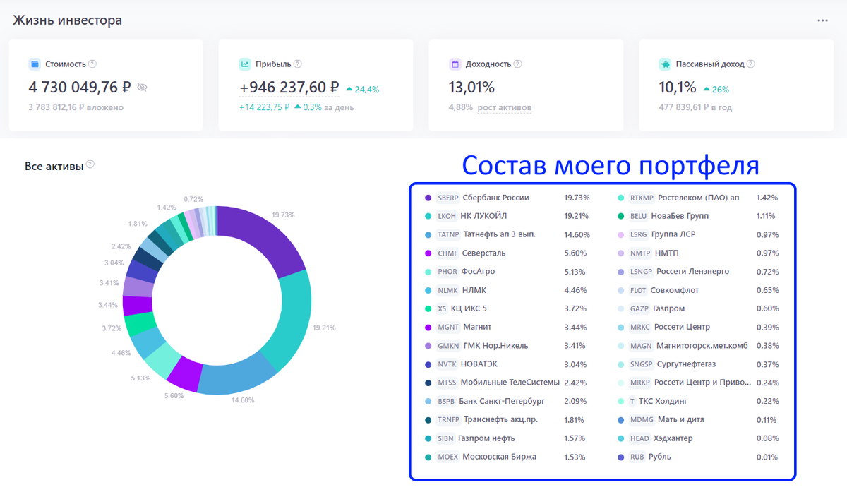Select the Мать и дитя legend entry
This screenshot has height=504, width=847.
pyautogui.click(x=698, y=419)
